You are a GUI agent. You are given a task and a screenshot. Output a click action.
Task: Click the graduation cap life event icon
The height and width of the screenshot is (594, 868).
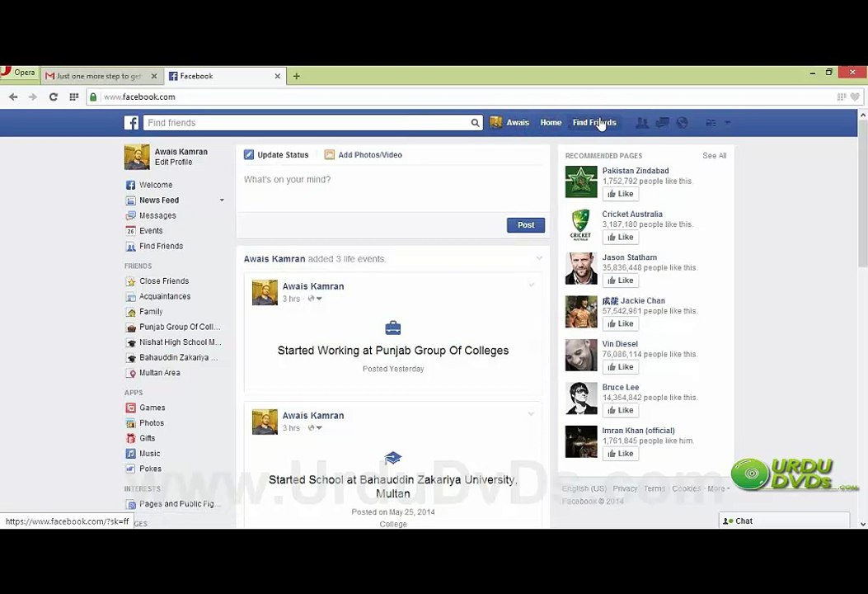(x=393, y=458)
